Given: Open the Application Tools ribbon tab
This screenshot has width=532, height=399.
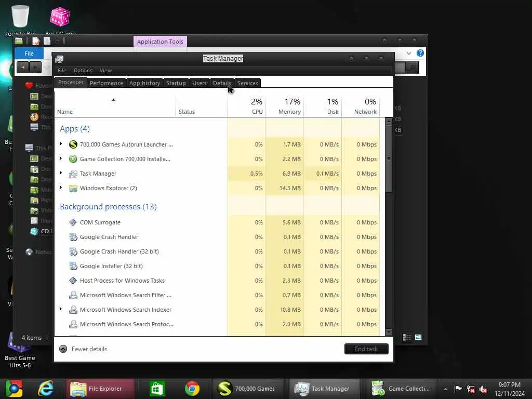Looking at the screenshot, I should (x=160, y=42).
